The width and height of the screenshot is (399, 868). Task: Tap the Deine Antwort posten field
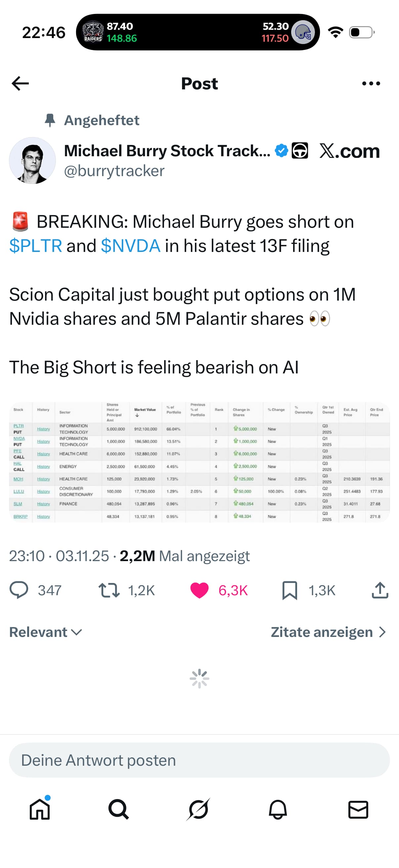click(199, 760)
